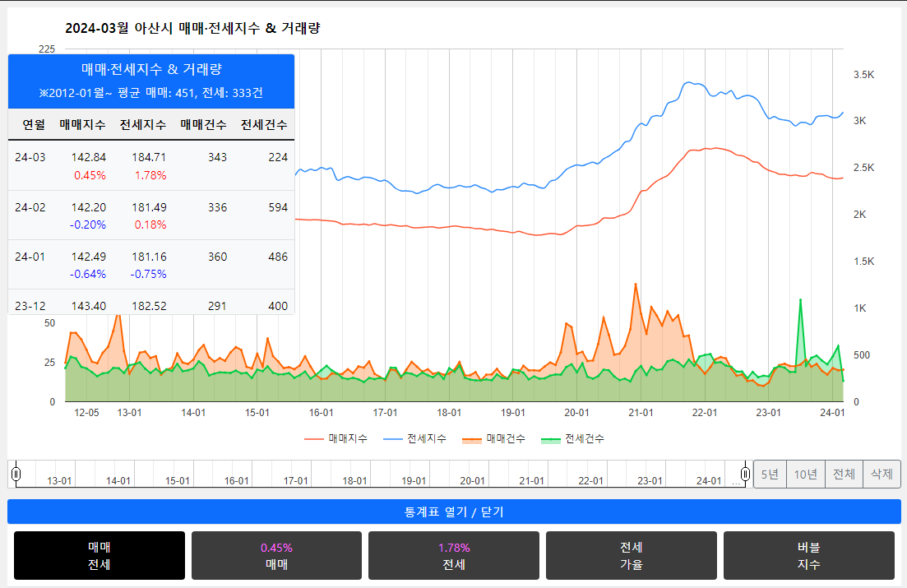Click the 매매지수 column header
907x588 pixels.
click(x=83, y=124)
